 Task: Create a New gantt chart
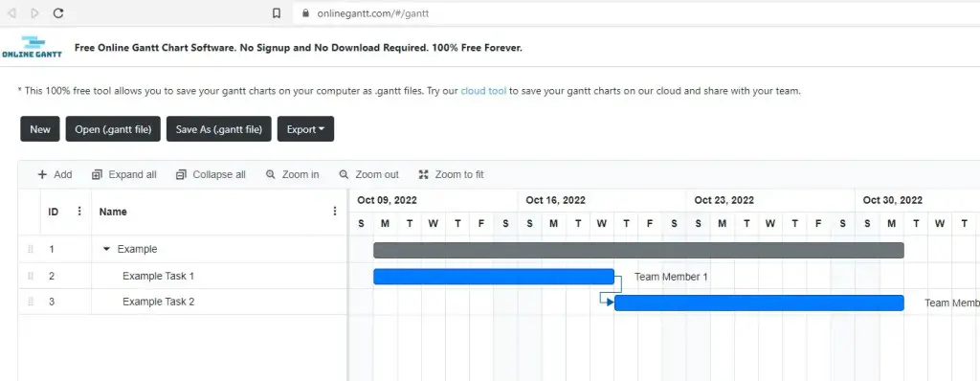point(40,129)
